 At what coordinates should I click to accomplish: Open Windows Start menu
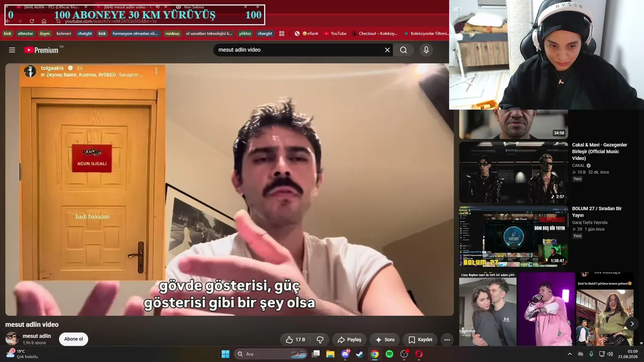pyautogui.click(x=225, y=354)
